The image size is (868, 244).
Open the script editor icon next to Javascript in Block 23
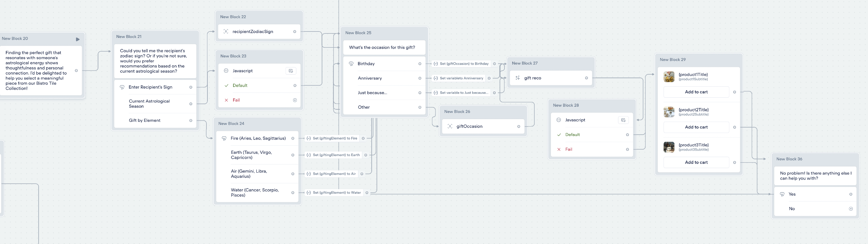coord(291,70)
